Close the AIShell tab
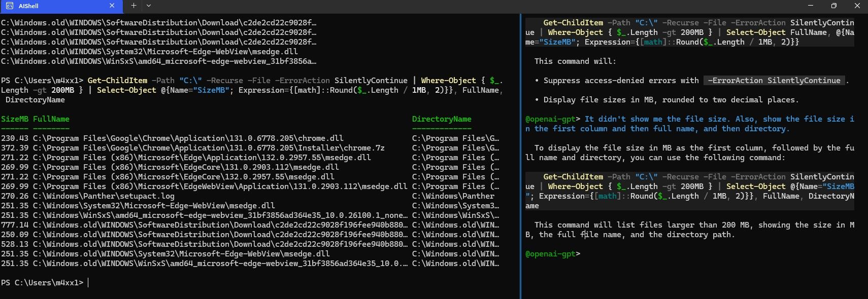 pyautogui.click(x=112, y=6)
